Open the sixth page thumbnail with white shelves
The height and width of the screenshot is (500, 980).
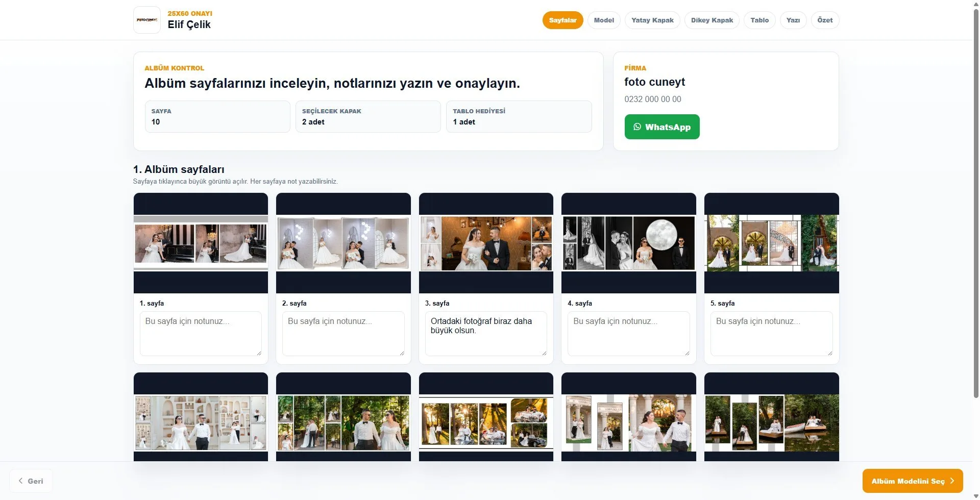(201, 417)
